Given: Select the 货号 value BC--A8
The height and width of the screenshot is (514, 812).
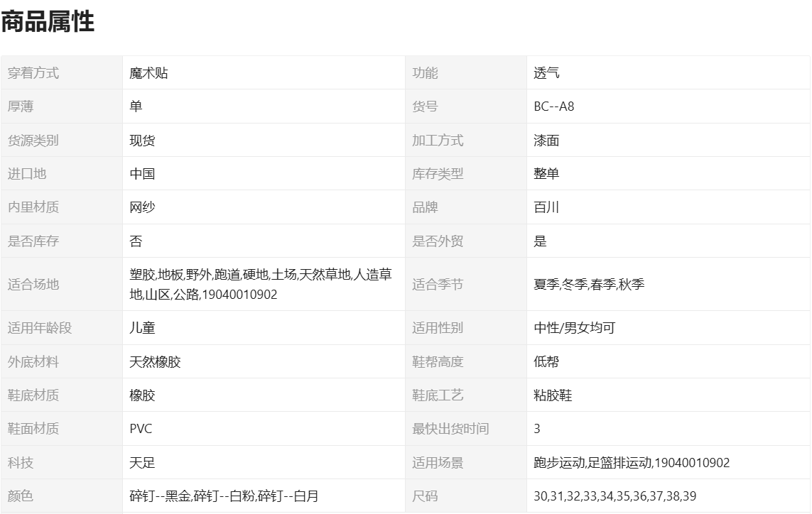Looking at the screenshot, I should pyautogui.click(x=553, y=107).
